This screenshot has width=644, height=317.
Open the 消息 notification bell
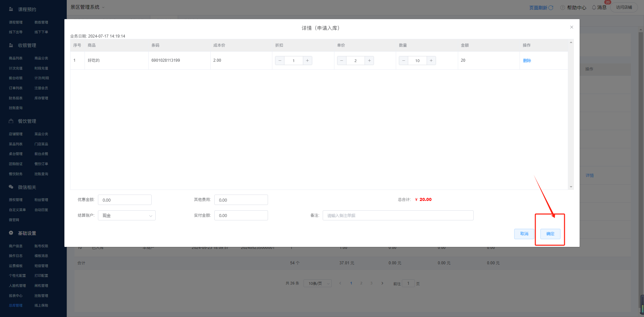pyautogui.click(x=594, y=7)
